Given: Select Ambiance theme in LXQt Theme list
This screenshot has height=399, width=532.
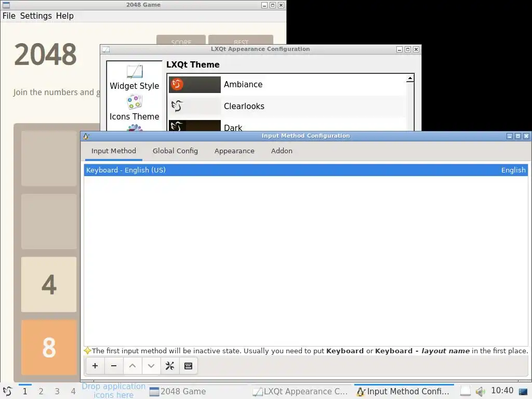Looking at the screenshot, I should click(x=287, y=85).
